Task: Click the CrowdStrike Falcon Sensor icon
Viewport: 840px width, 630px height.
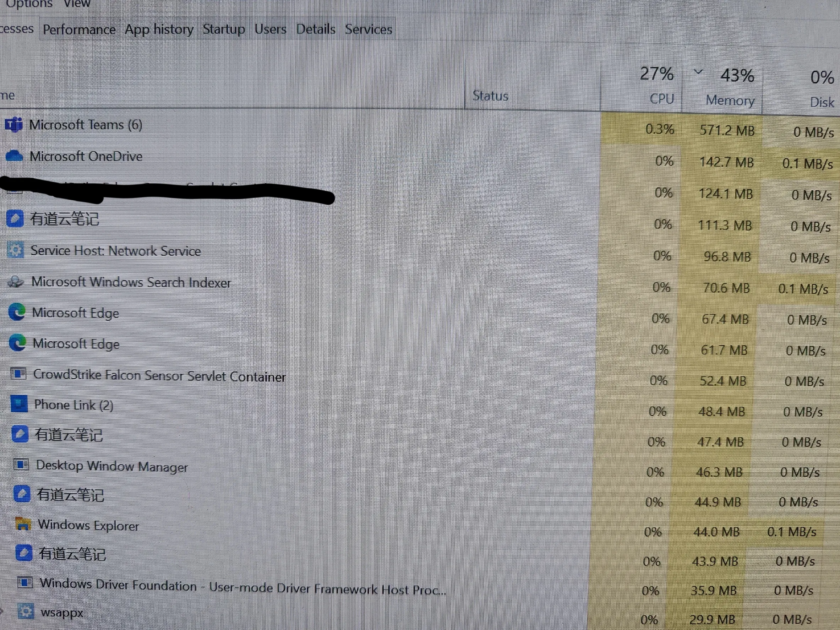Action: click(18, 374)
